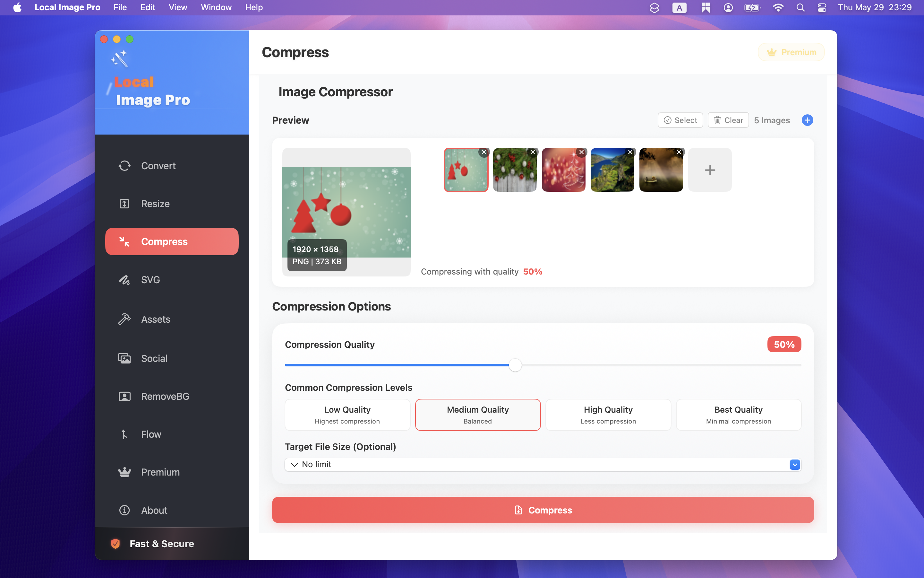Go to the RemoveBG sidebar item
Viewport: 924px width, 578px height.
click(172, 396)
